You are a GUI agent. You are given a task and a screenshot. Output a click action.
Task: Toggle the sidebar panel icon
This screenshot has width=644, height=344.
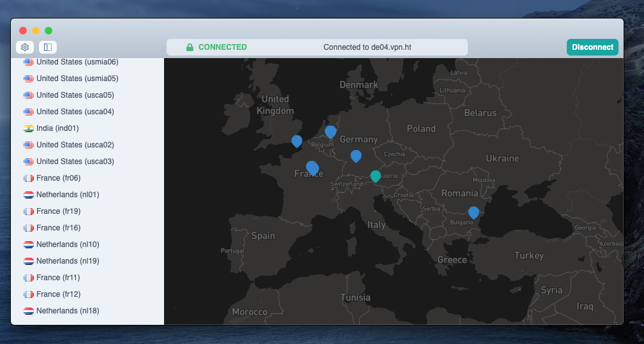[48, 47]
